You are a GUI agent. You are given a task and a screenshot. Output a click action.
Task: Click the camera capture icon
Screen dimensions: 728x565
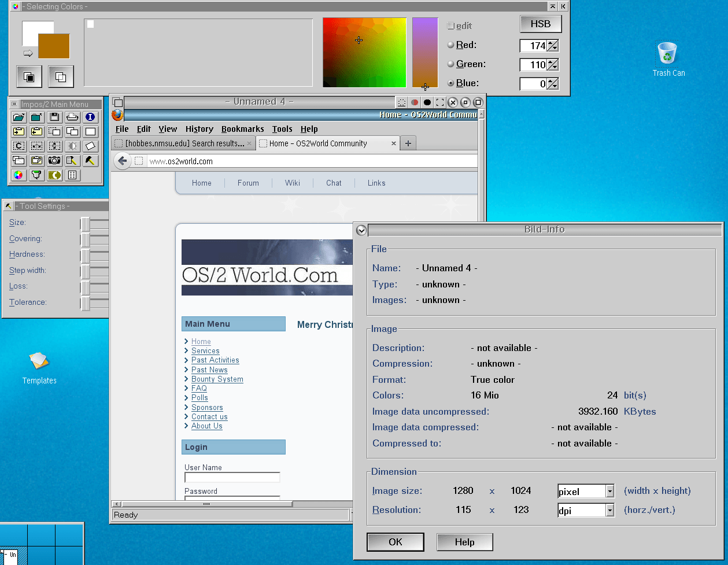(x=54, y=160)
